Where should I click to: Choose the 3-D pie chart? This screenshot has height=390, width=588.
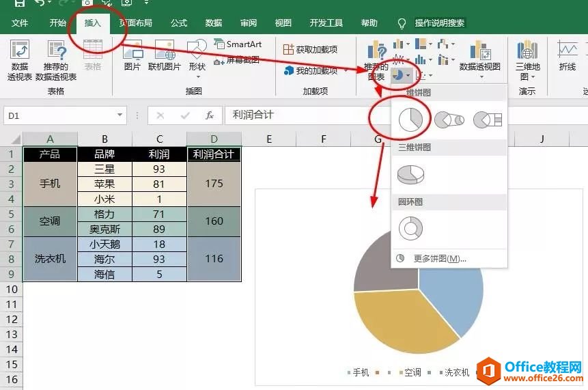410,174
